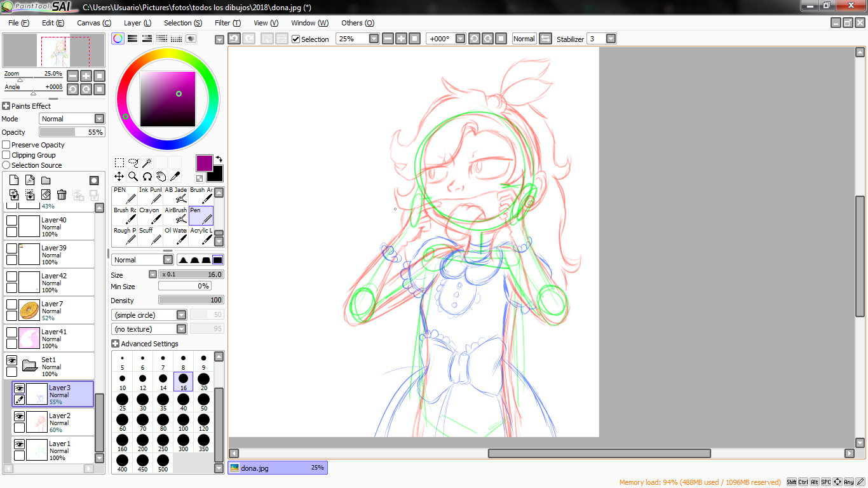
Task: Switch to the dona.jpg document tab
Action: click(x=278, y=468)
